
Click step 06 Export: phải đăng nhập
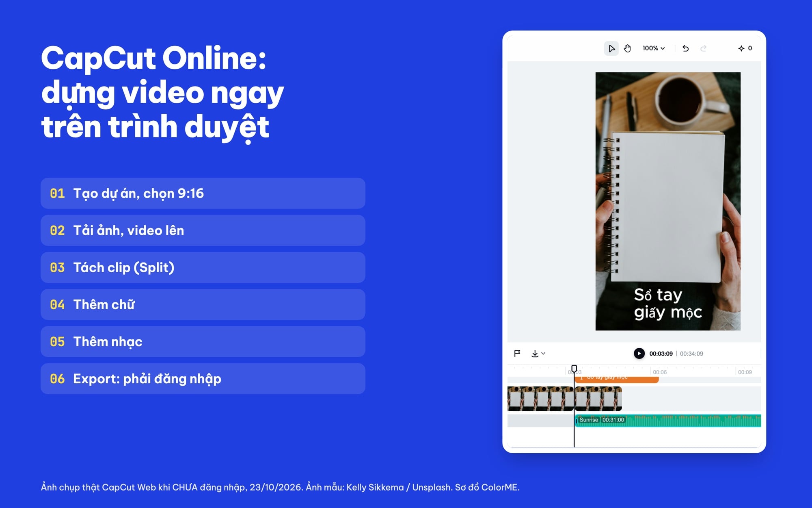(x=203, y=379)
